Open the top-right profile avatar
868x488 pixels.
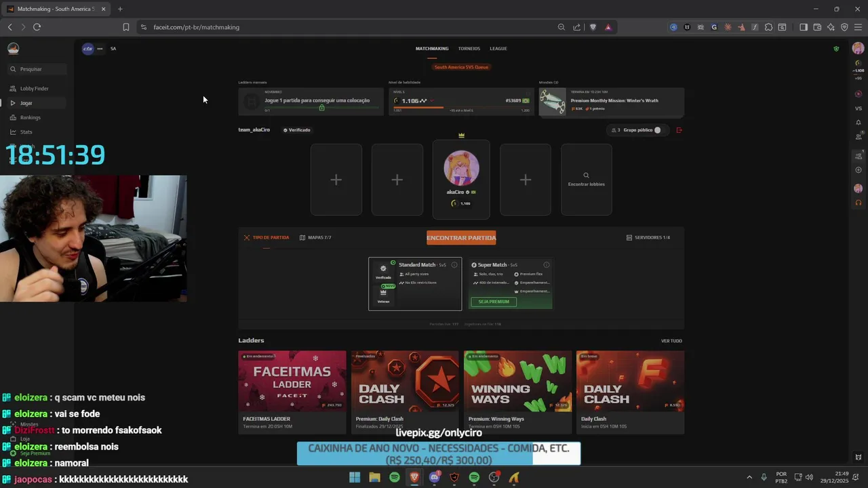coord(858,49)
